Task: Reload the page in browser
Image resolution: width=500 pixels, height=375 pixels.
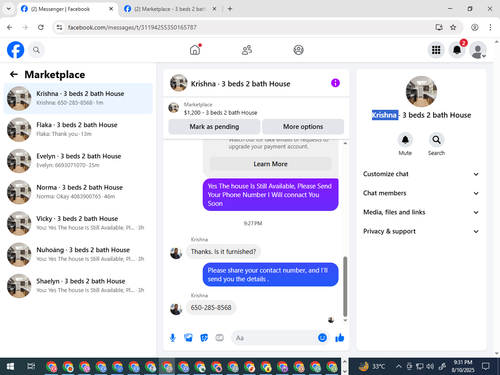Action: click(x=41, y=27)
